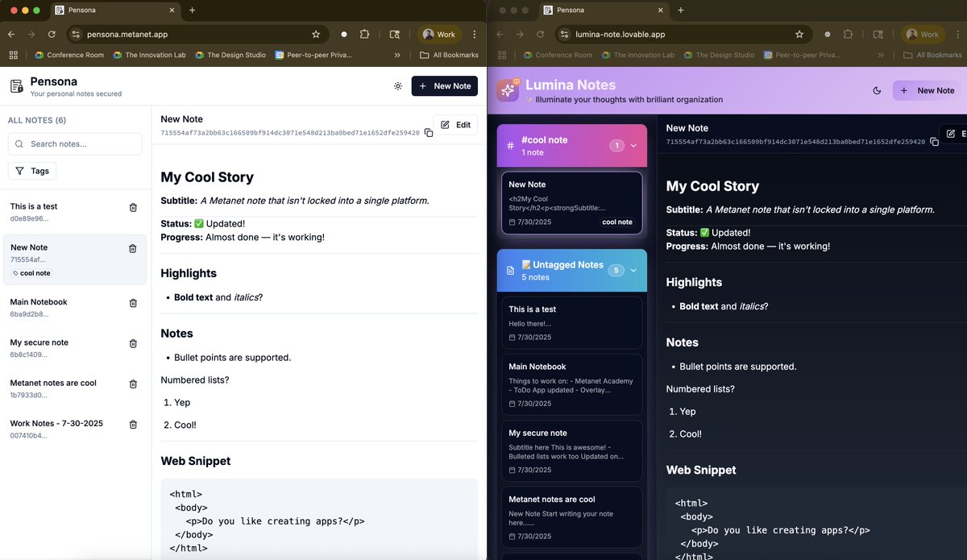Image resolution: width=967 pixels, height=560 pixels.
Task: Reload the lumina-note.lovable.app page
Action: pos(540,35)
